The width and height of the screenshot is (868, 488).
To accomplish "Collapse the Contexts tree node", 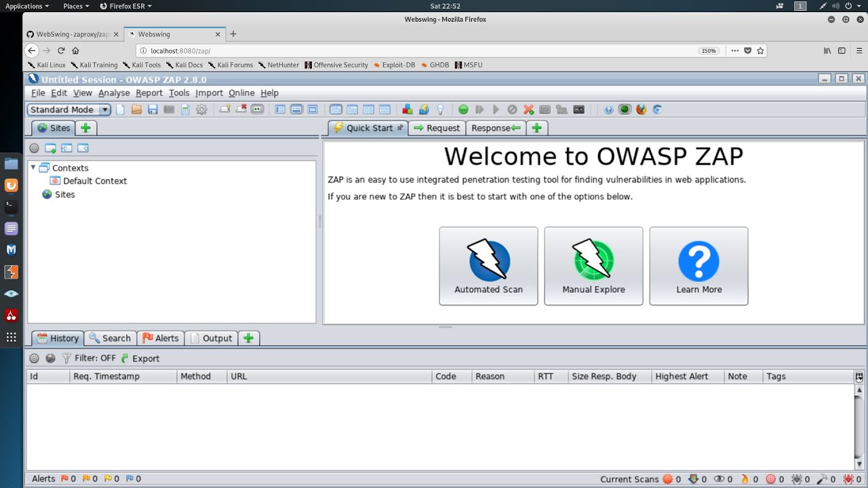I will (x=33, y=167).
